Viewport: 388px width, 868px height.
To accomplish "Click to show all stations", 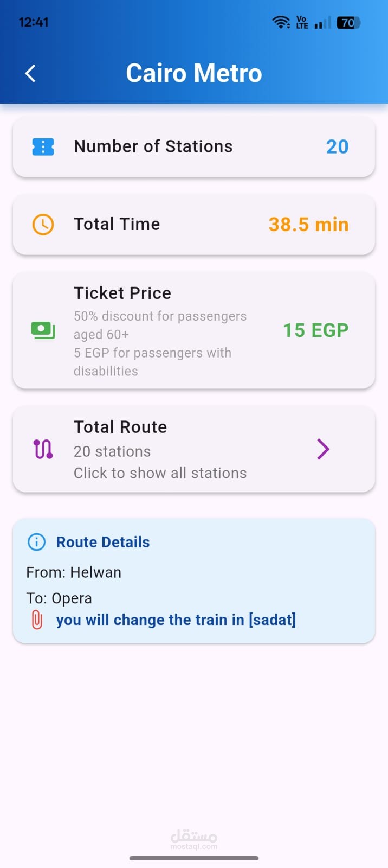I will click(x=160, y=473).
